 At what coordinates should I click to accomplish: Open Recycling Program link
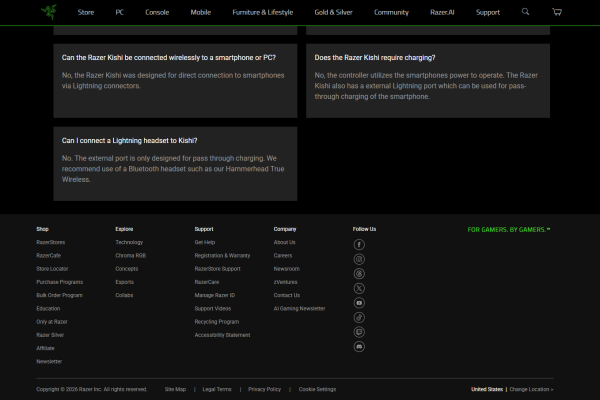click(x=217, y=322)
